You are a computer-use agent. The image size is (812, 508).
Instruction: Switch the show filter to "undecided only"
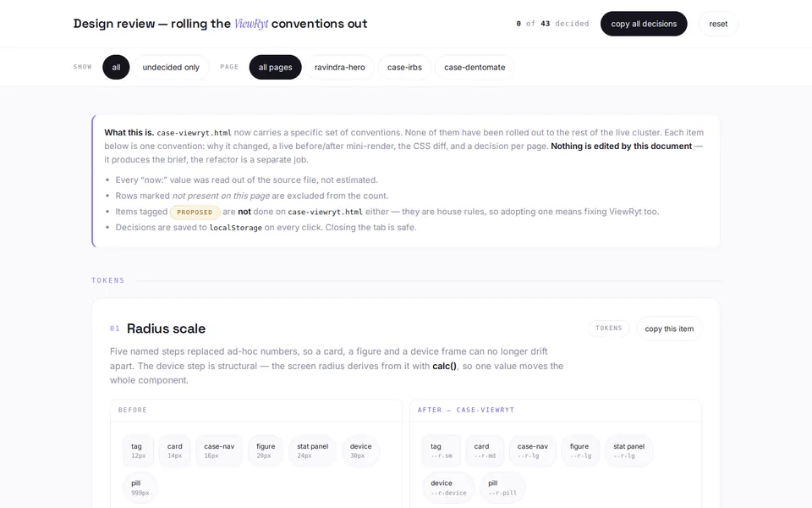(x=171, y=68)
